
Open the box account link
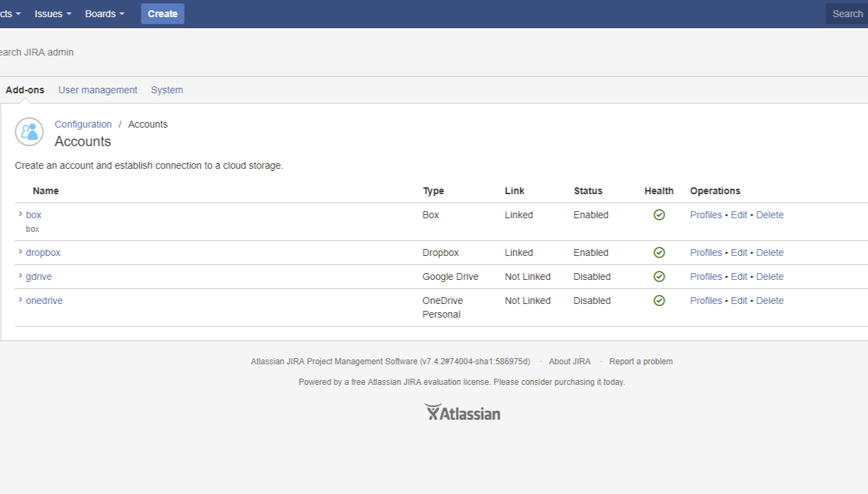pyautogui.click(x=34, y=215)
